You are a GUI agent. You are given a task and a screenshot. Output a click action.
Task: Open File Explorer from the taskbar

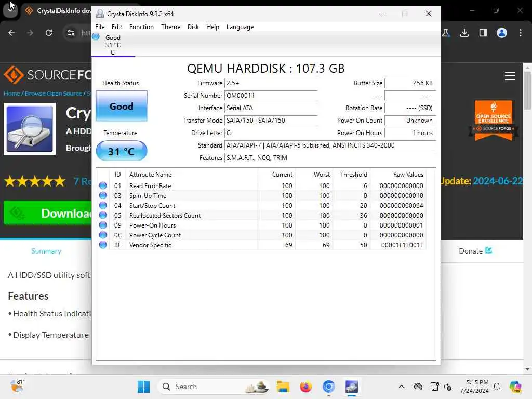tap(283, 387)
